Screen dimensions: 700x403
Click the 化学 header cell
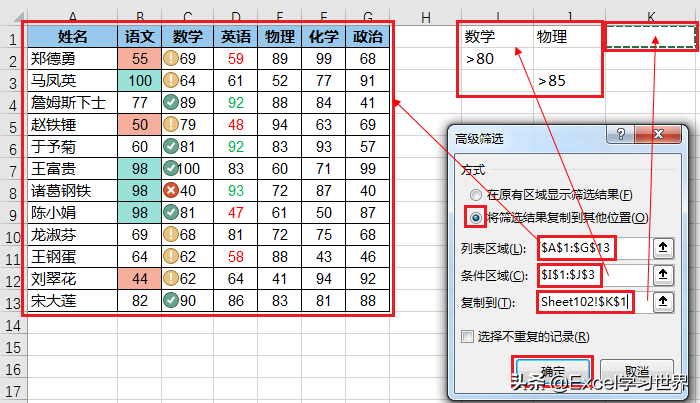tap(324, 37)
